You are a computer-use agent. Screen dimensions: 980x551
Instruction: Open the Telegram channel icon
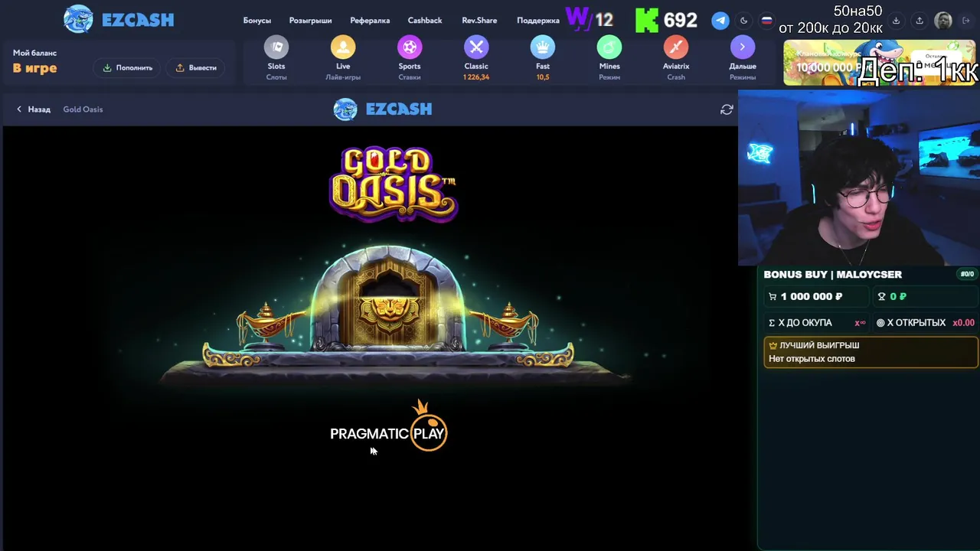[x=720, y=21]
